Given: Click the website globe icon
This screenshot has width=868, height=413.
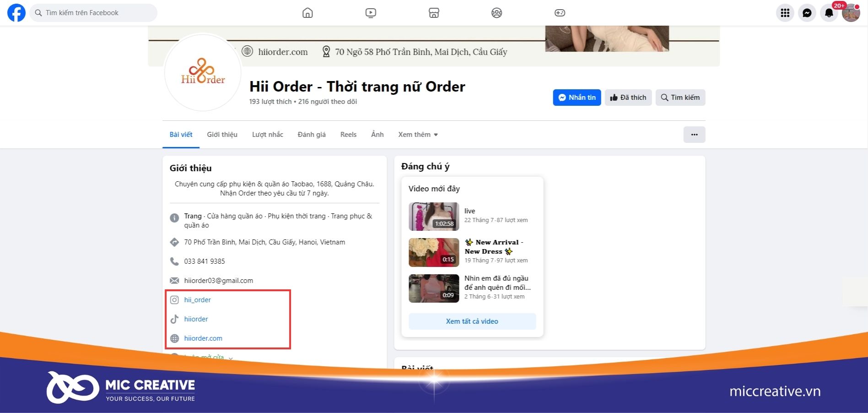Looking at the screenshot, I should click(x=174, y=338).
